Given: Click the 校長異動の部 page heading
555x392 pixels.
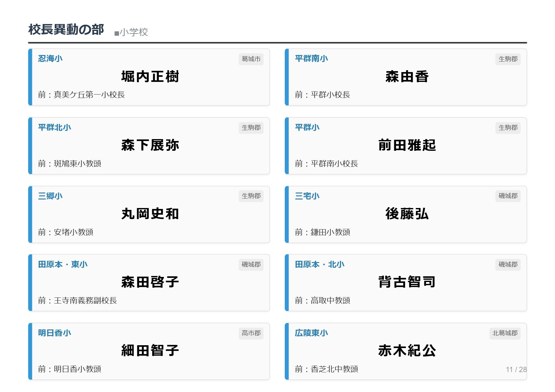Looking at the screenshot, I should (66, 30).
